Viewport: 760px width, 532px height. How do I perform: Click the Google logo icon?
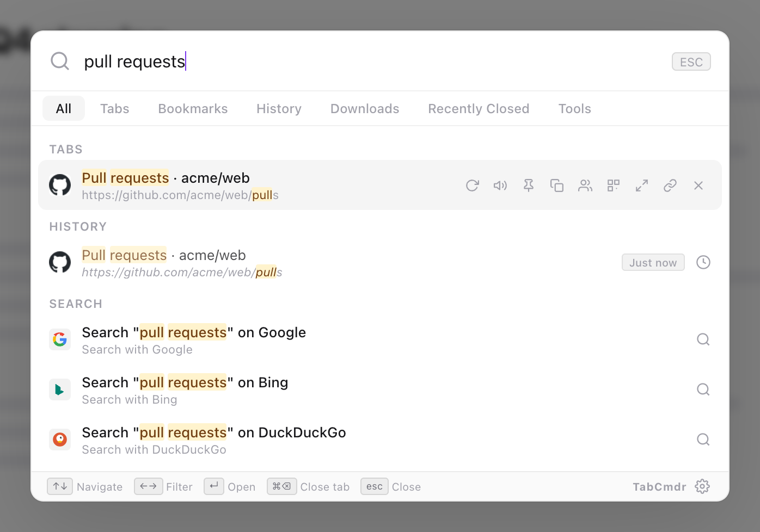click(x=60, y=339)
